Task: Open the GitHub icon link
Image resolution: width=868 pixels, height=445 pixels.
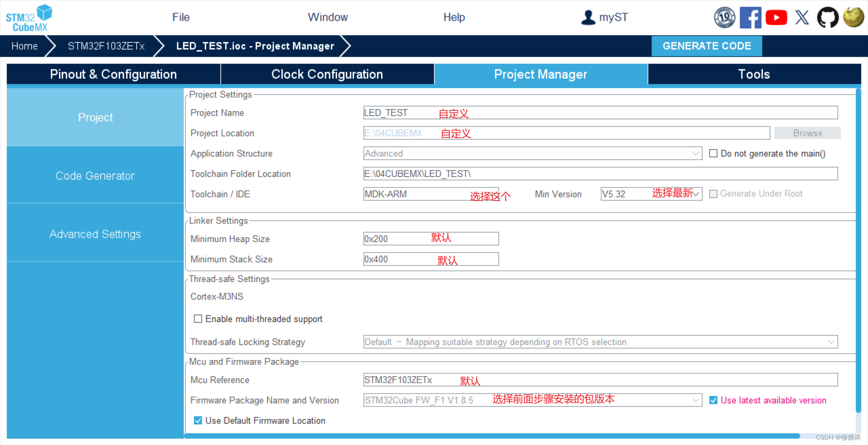Action: [828, 18]
